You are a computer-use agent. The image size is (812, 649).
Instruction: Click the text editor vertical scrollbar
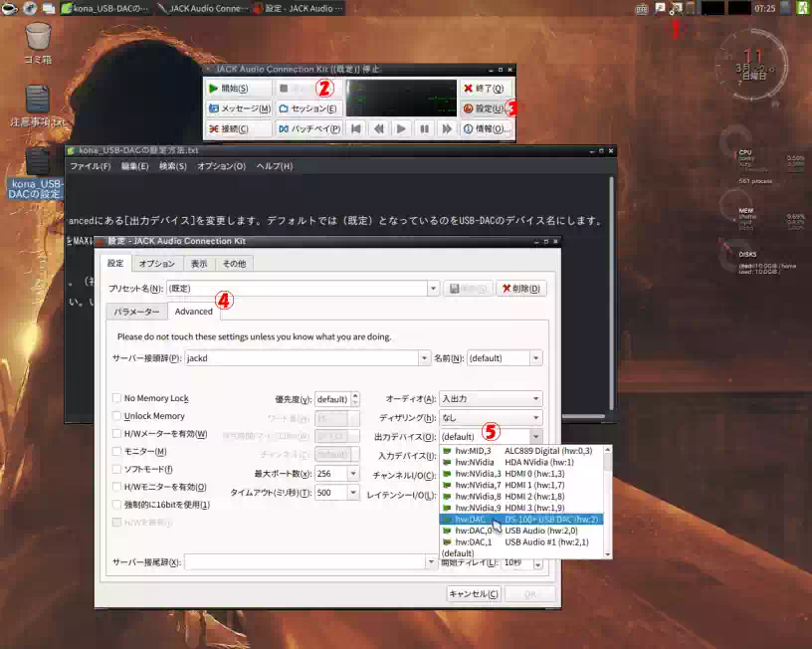(x=612, y=296)
